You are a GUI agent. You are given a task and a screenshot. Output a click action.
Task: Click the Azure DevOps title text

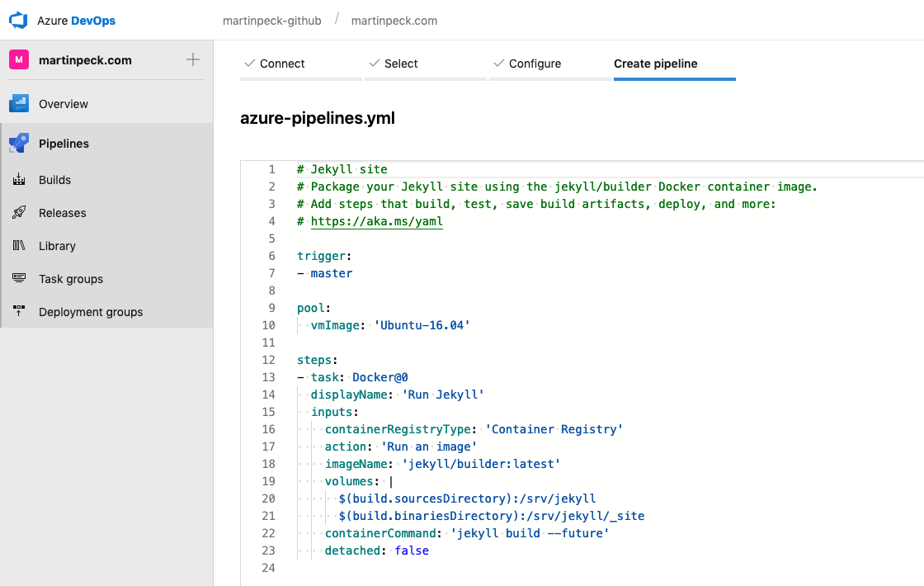pyautogui.click(x=76, y=21)
